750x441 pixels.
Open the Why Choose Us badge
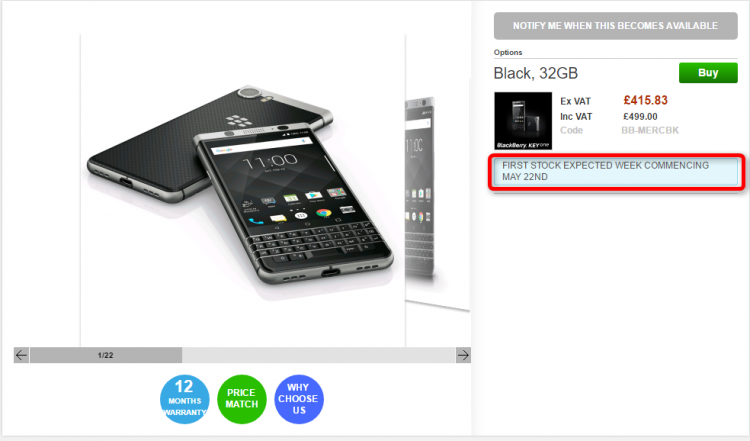pyautogui.click(x=299, y=399)
